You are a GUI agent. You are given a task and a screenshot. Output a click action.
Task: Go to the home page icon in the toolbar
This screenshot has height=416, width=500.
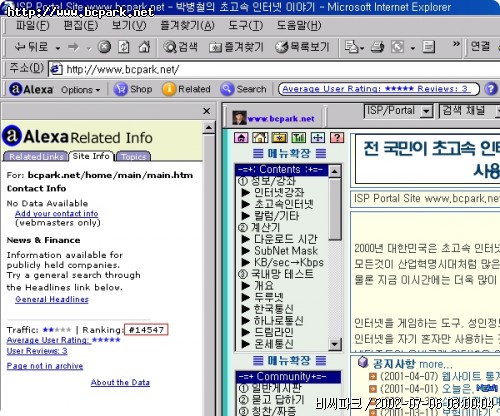144,47
